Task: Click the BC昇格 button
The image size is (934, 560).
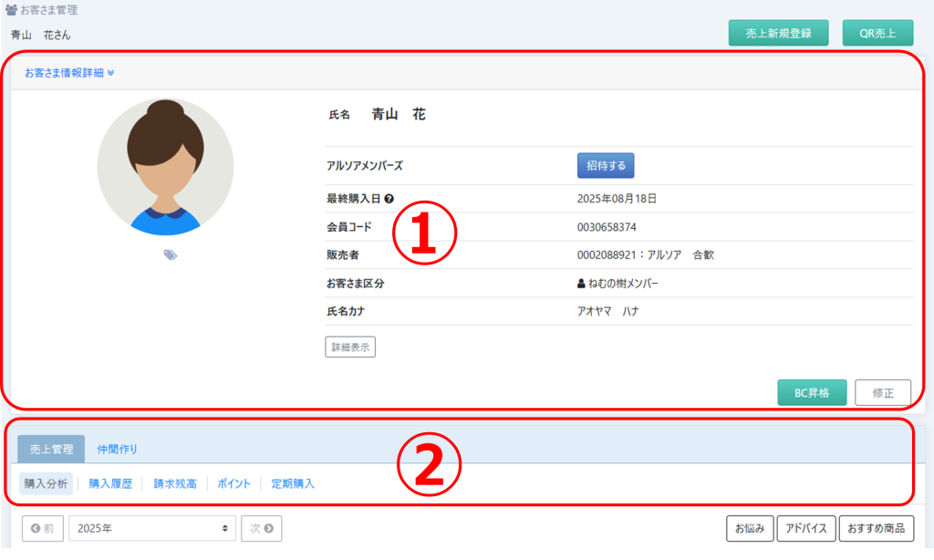Action: (812, 393)
